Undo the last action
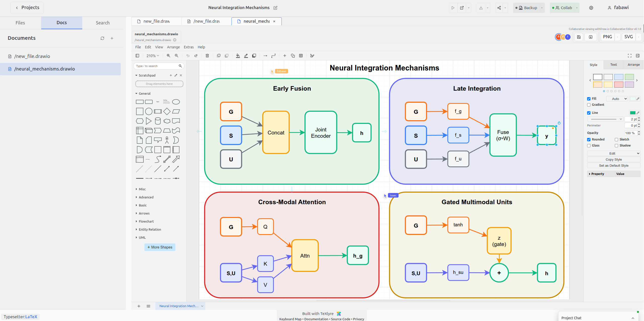Image resolution: width=644 pixels, height=321 pixels. click(188, 56)
